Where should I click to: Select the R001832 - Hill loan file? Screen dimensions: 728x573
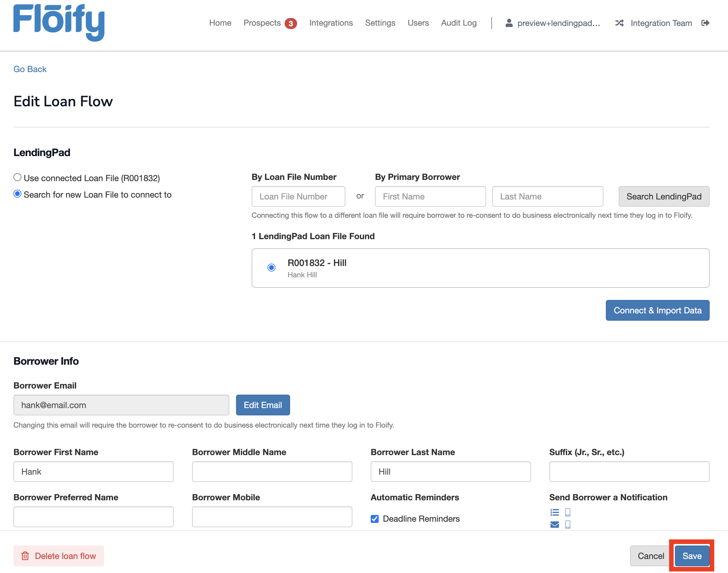pyautogui.click(x=271, y=267)
